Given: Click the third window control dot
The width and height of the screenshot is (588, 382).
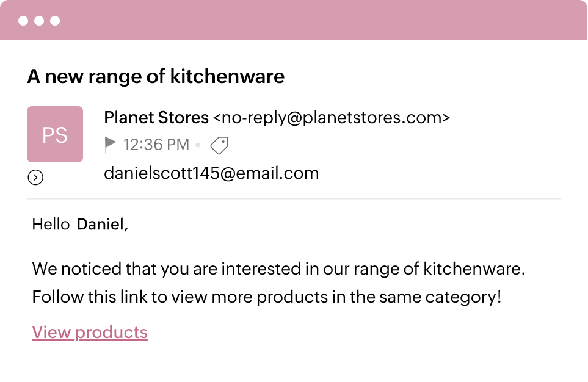Looking at the screenshot, I should click(55, 21).
